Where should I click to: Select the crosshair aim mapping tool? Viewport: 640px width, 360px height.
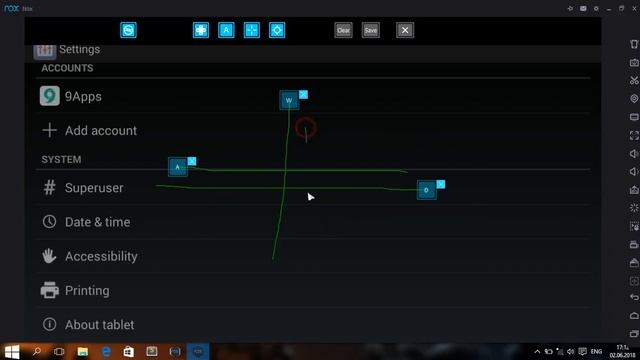point(251,30)
